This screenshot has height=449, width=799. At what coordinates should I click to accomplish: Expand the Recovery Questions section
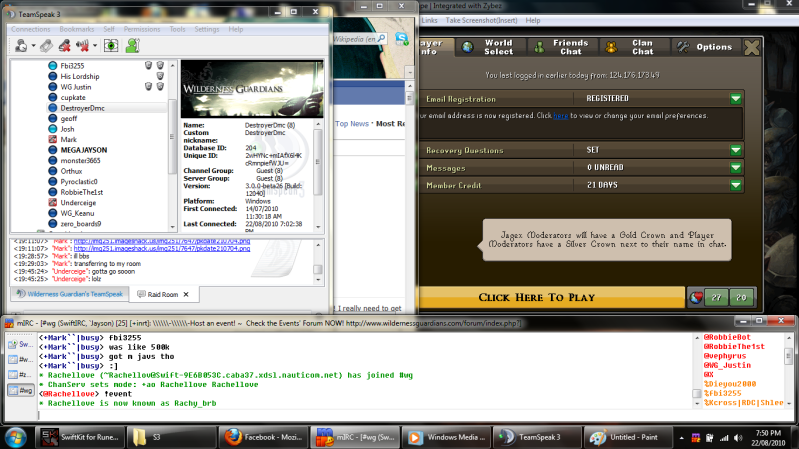point(735,150)
